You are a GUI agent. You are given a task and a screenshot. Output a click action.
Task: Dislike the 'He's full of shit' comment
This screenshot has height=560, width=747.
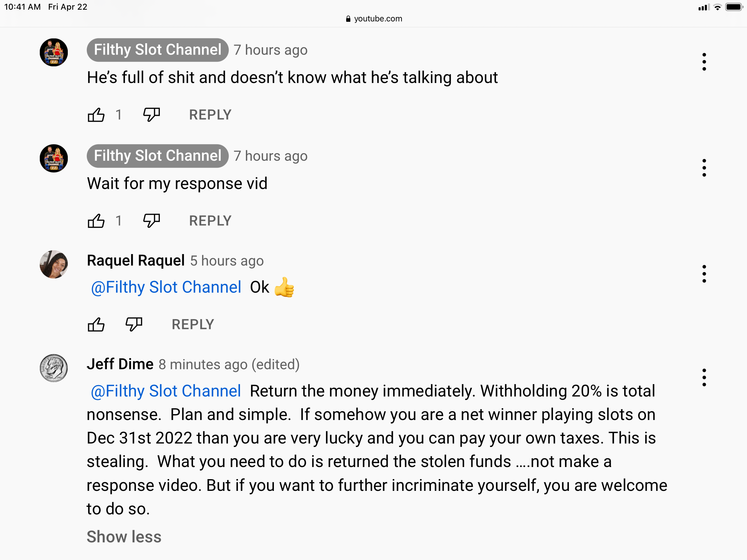(151, 115)
